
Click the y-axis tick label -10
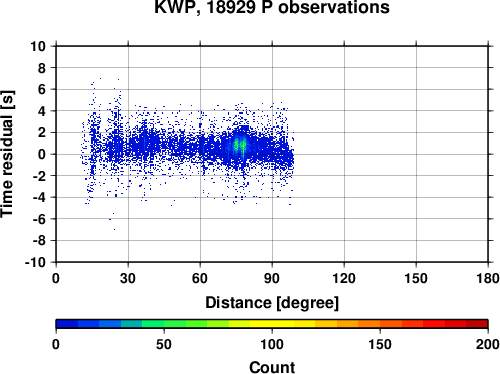click(x=35, y=262)
